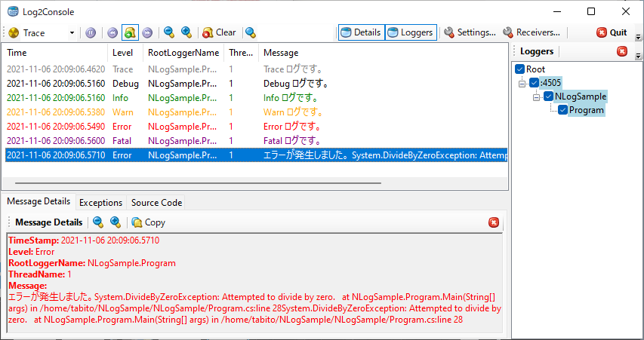Open Receivers dialog
The image size is (644, 340).
coord(532,32)
